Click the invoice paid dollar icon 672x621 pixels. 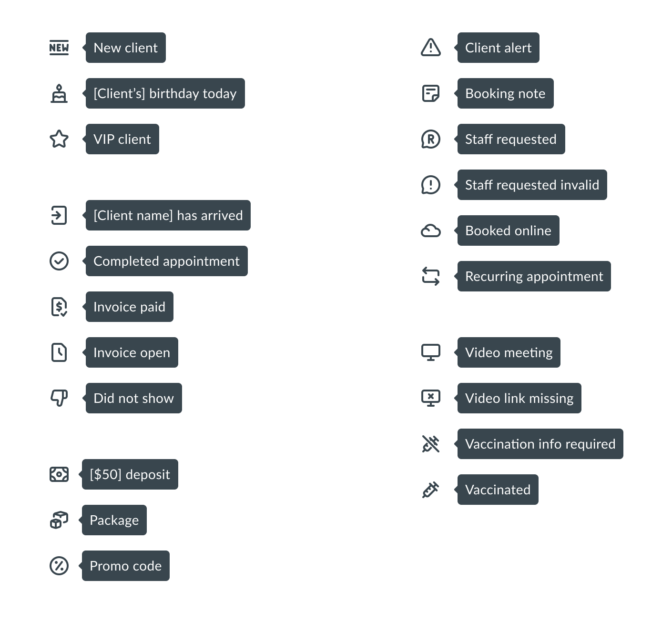click(x=59, y=307)
